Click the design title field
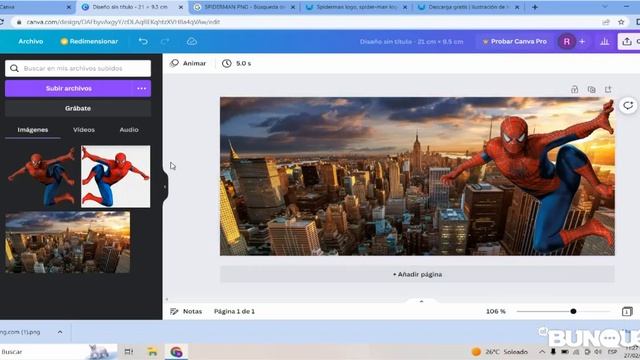This screenshot has height=360, width=640. click(x=411, y=41)
